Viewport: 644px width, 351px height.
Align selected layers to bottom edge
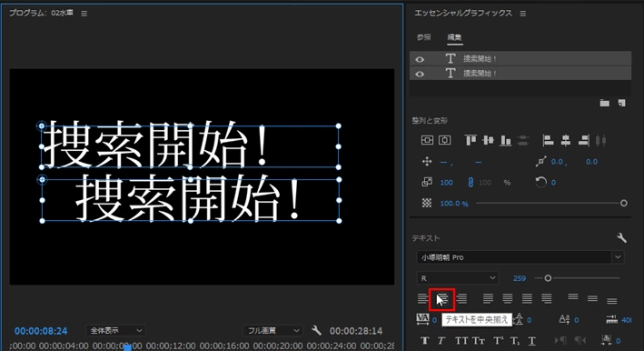(506, 141)
